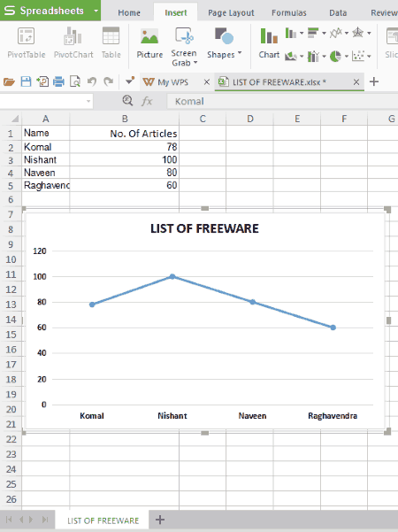Select cell containing Nishant
Viewport: 398px width, 532px height.
click(46, 160)
